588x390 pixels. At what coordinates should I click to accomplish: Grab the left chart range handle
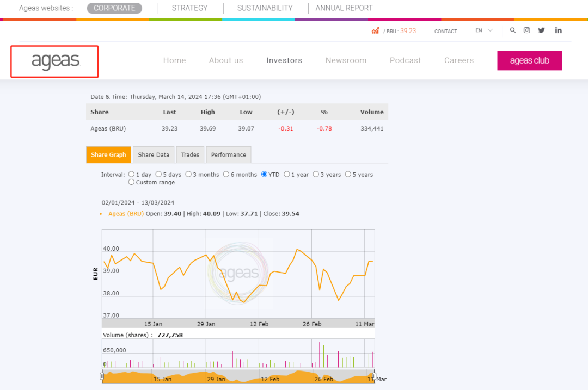[x=102, y=376]
